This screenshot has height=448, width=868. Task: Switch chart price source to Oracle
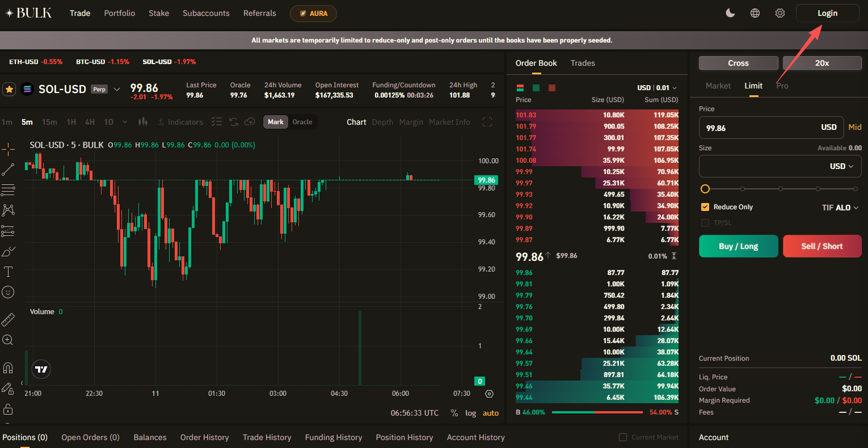(x=302, y=122)
